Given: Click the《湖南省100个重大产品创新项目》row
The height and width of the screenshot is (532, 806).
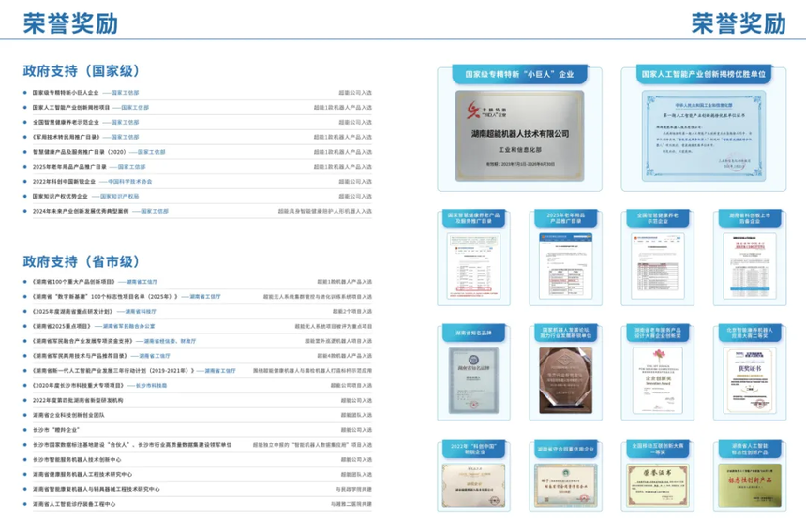Looking at the screenshot, I should pyautogui.click(x=198, y=282).
